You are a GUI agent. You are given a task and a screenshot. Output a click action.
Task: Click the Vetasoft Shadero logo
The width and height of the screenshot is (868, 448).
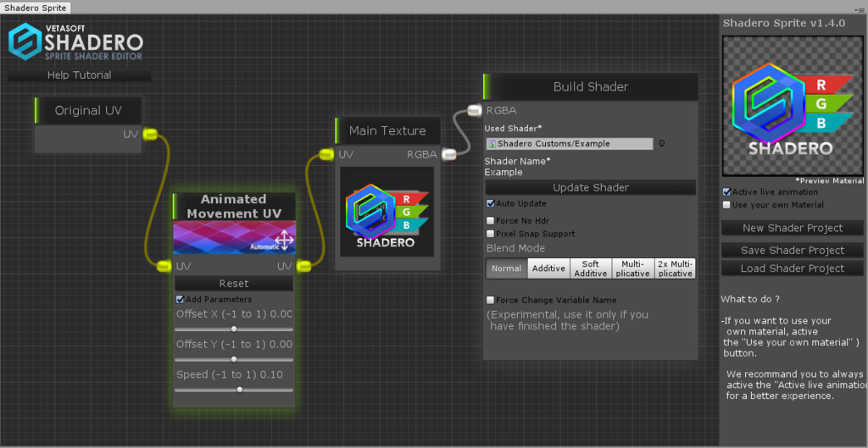(x=75, y=41)
